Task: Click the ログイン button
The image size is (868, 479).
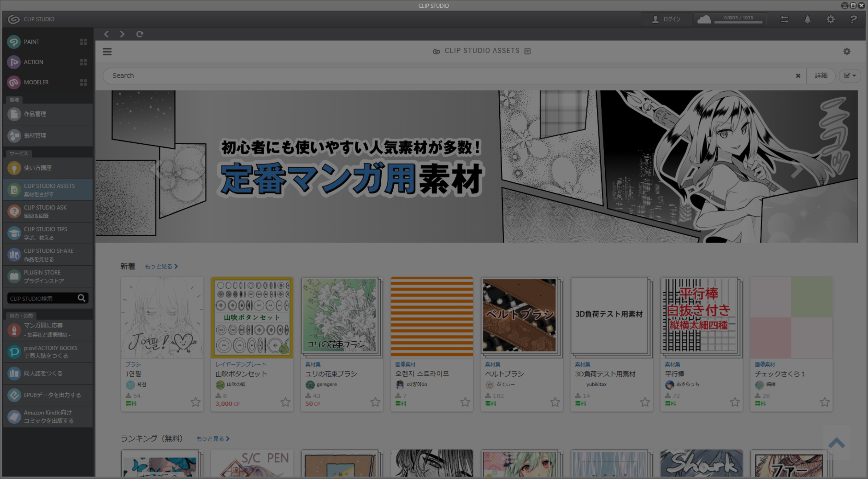Action: (x=666, y=20)
